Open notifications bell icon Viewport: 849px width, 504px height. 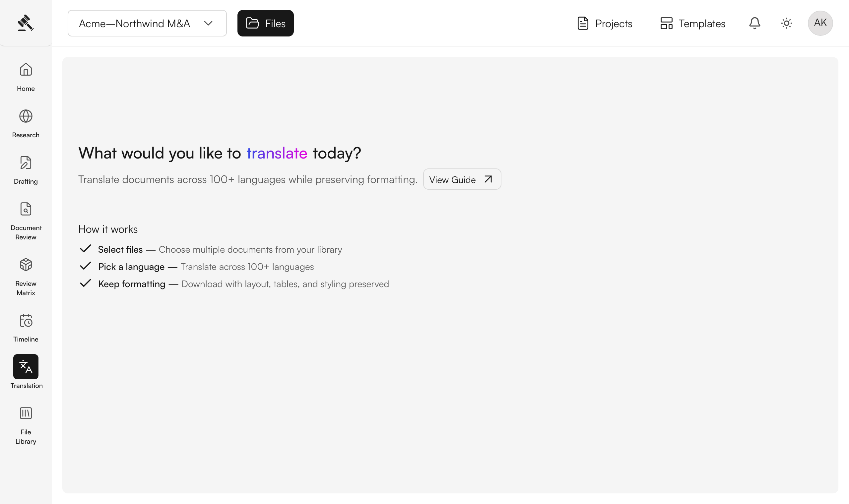pos(754,23)
